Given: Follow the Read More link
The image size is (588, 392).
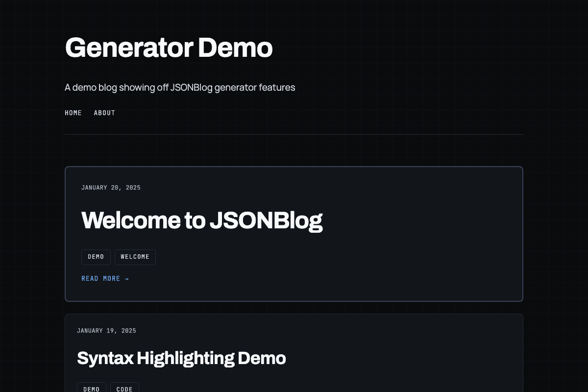Looking at the screenshot, I should [101, 278].
